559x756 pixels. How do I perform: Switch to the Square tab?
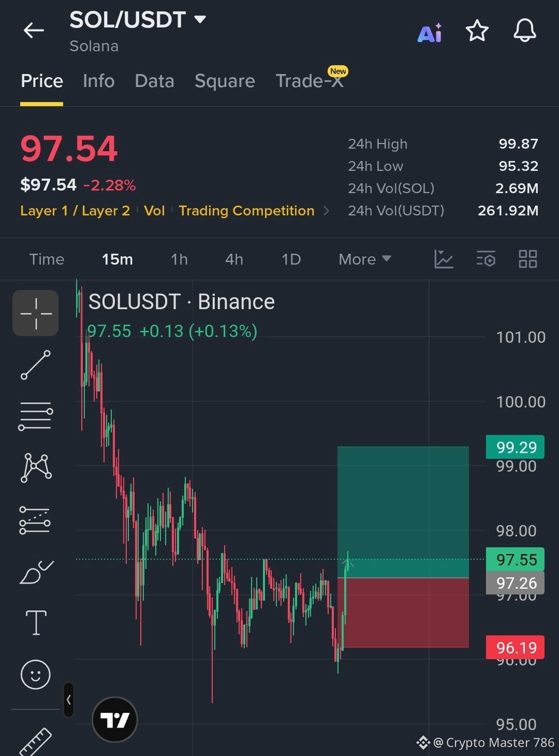coord(225,81)
